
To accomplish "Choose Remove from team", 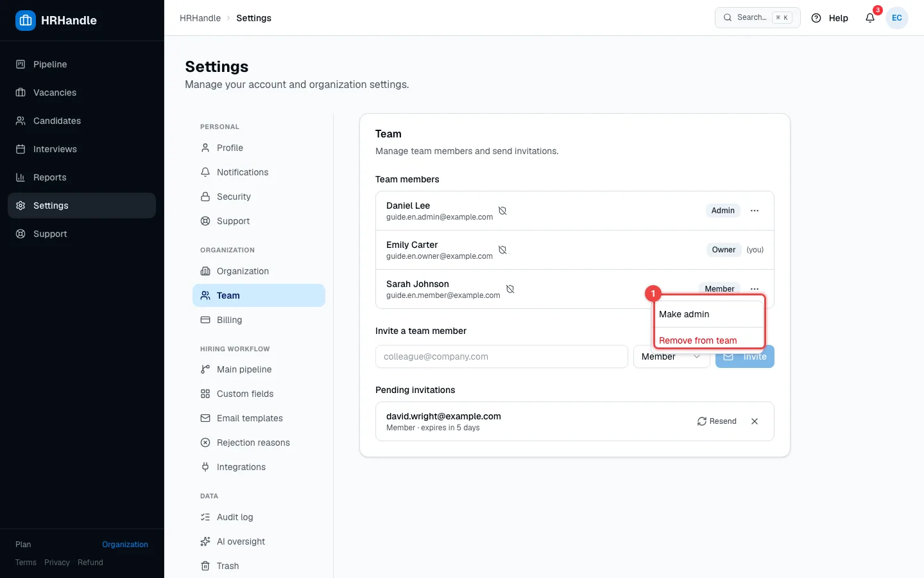I will [709, 339].
